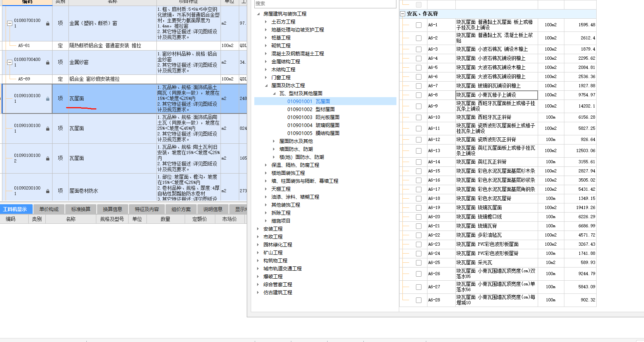Select 园林绿化工程 in the tree
Screen dimensions: 644x342
278,245
